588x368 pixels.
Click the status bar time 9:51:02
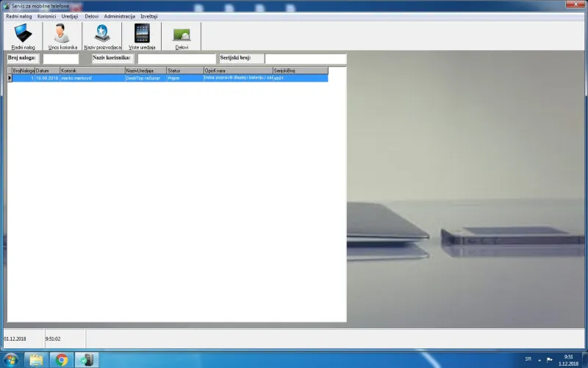click(x=53, y=339)
